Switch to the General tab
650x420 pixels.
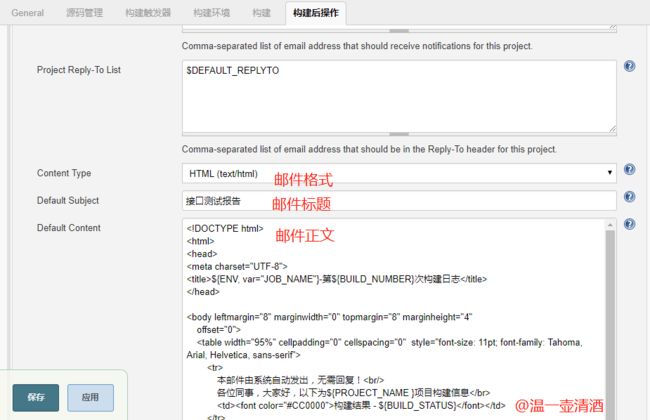click(27, 13)
